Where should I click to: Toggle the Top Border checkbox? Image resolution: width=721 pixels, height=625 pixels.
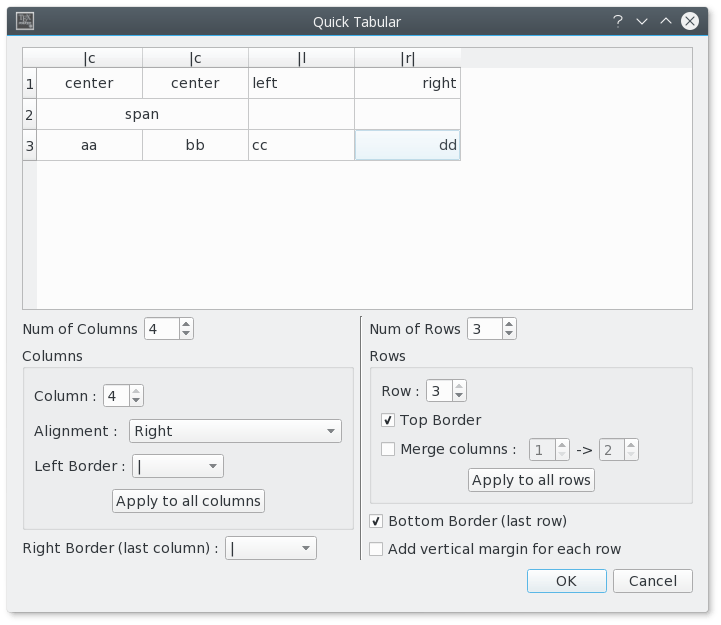(388, 420)
